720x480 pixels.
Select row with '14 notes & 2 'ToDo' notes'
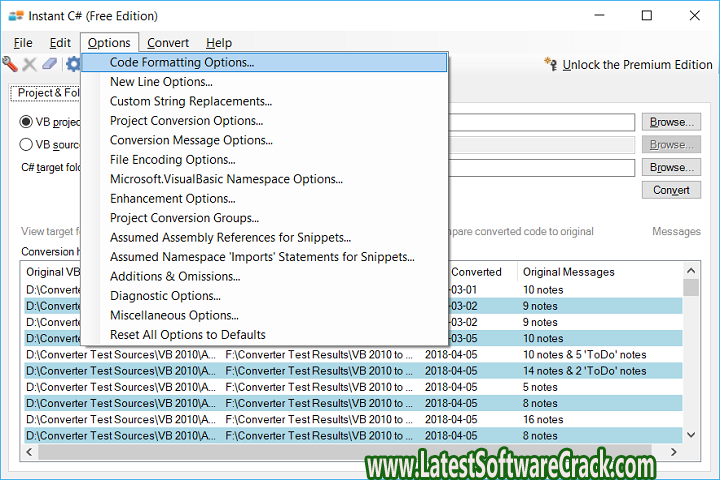point(353,371)
